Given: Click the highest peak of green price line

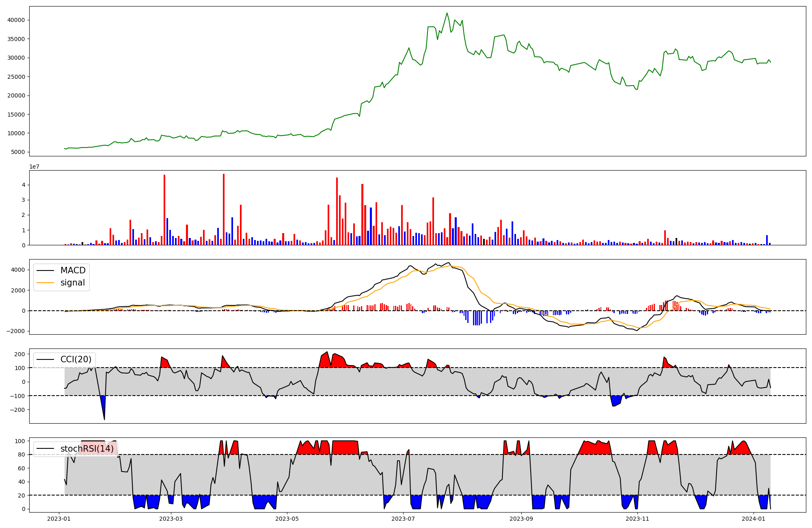Looking at the screenshot, I should [x=447, y=13].
